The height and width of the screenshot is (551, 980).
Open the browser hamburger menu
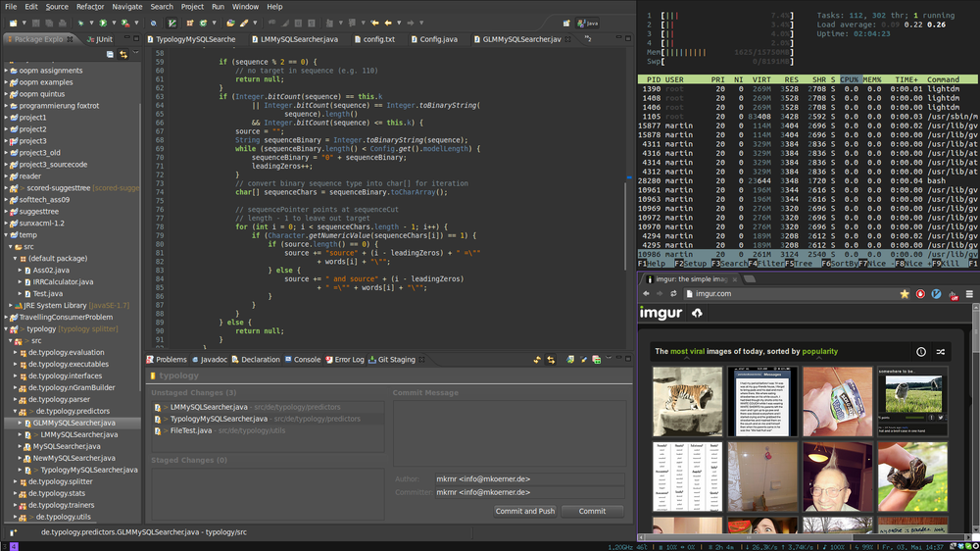tap(968, 293)
